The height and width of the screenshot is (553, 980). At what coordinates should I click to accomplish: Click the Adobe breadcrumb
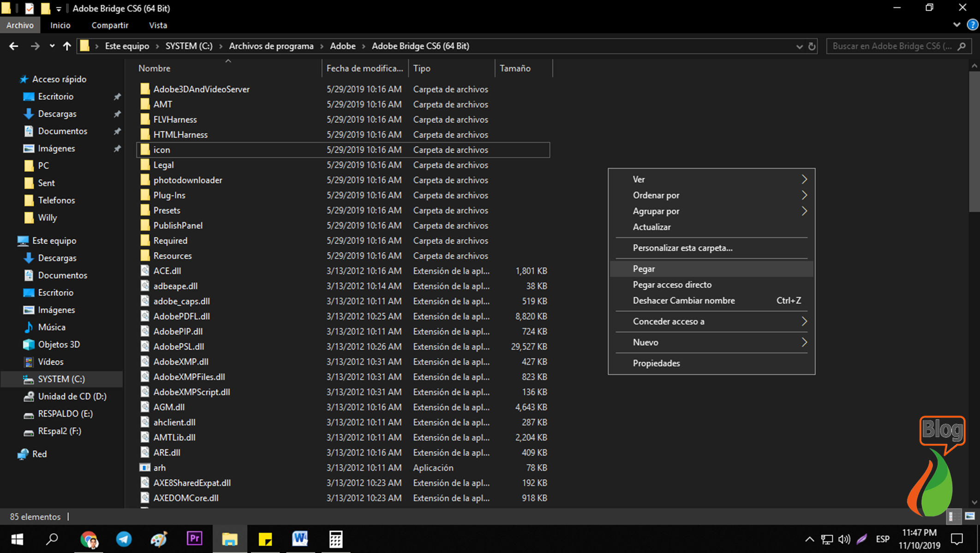[x=343, y=46]
